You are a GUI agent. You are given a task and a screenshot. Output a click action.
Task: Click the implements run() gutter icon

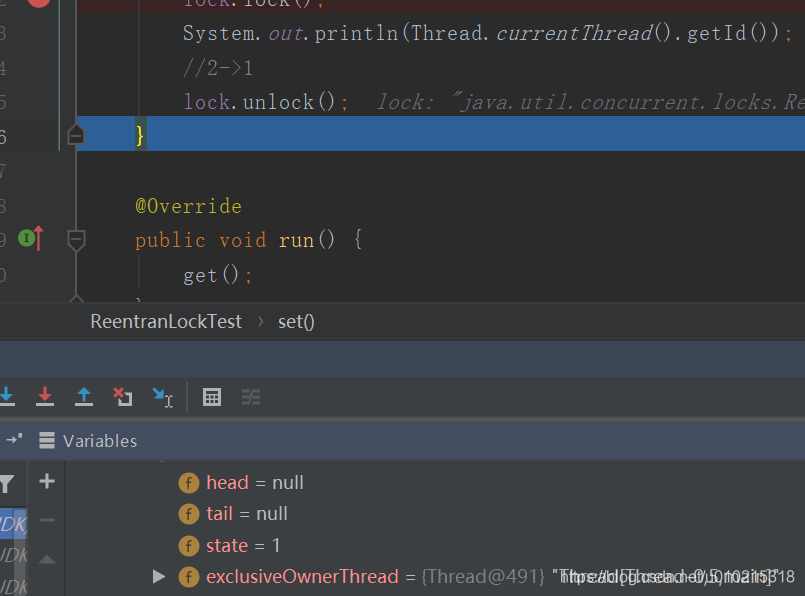click(x=31, y=238)
